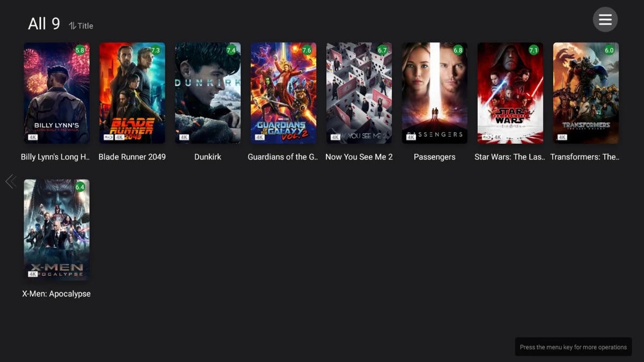Screen dimensions: 644x362
Task: Open Guardians of the Galaxy Vol. 2 poster
Action: (x=283, y=93)
